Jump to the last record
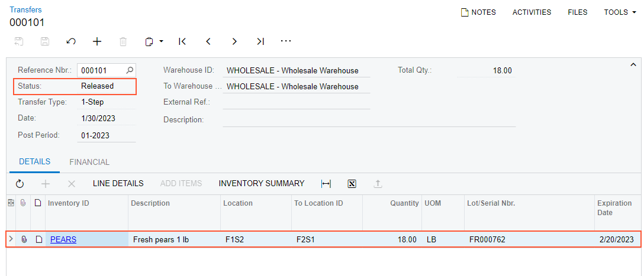 tap(260, 41)
